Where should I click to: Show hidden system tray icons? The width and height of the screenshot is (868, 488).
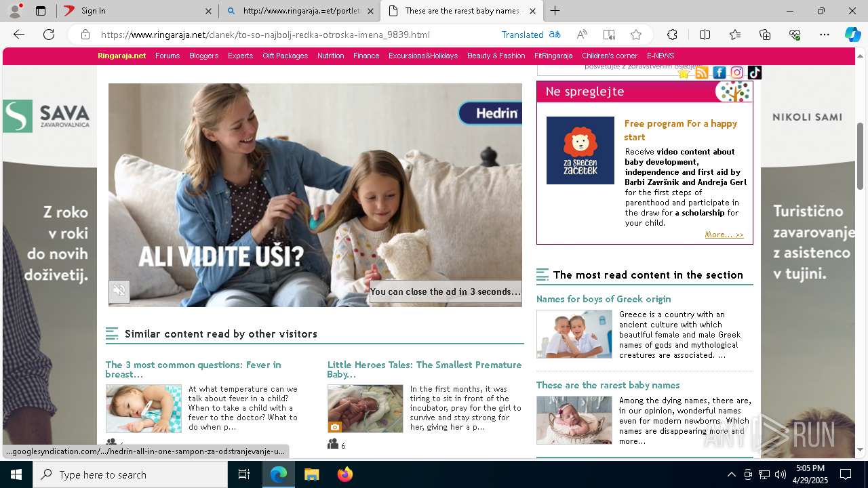pyautogui.click(x=731, y=474)
